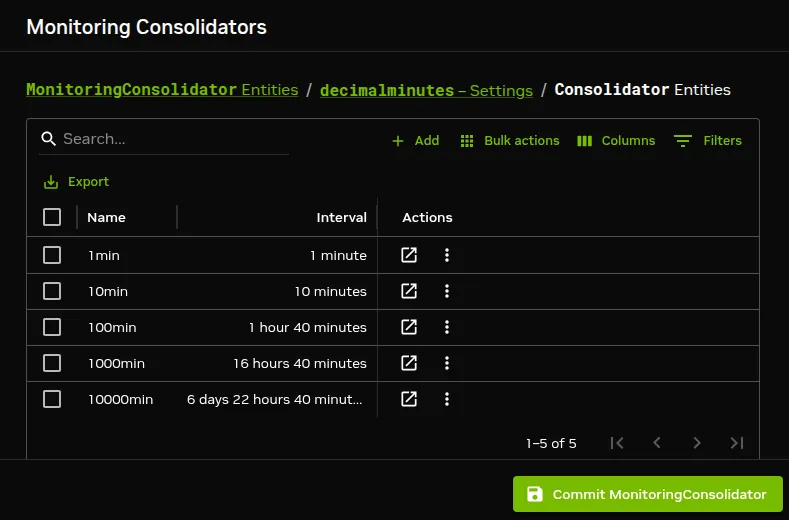Open more options menu for 100min row
The height and width of the screenshot is (520, 789).
click(x=447, y=327)
